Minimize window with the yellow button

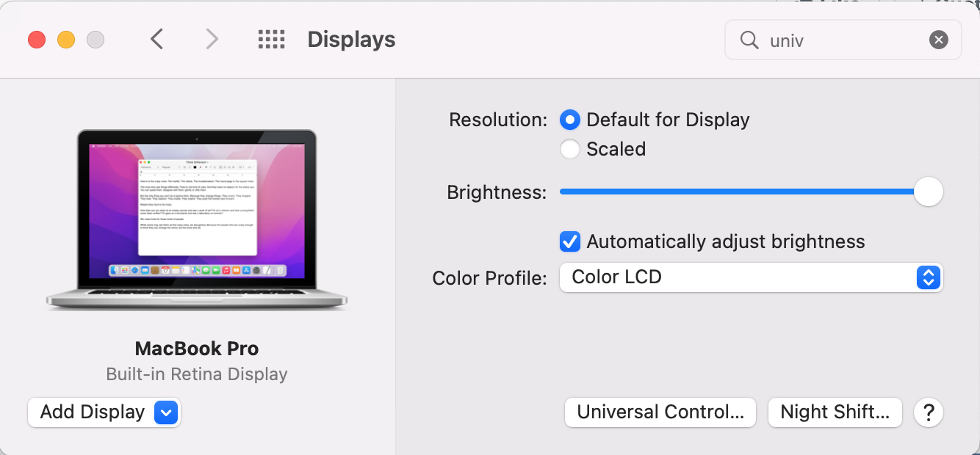pyautogui.click(x=66, y=40)
